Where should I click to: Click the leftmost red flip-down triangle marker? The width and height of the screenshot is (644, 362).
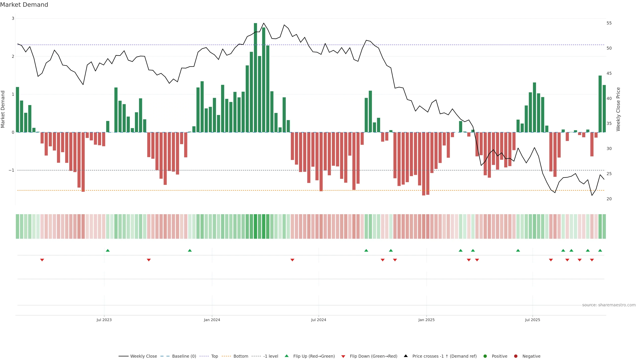(42, 260)
